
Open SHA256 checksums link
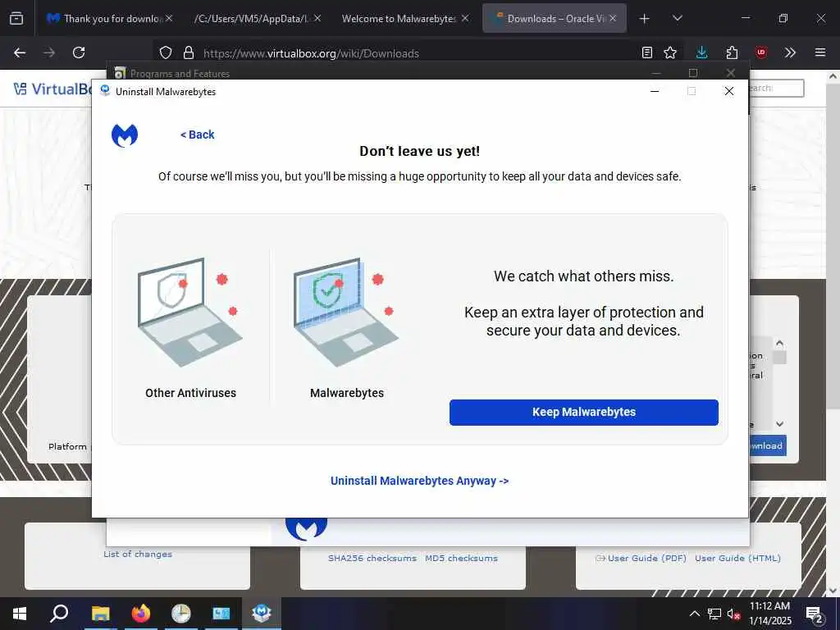pyautogui.click(x=372, y=558)
